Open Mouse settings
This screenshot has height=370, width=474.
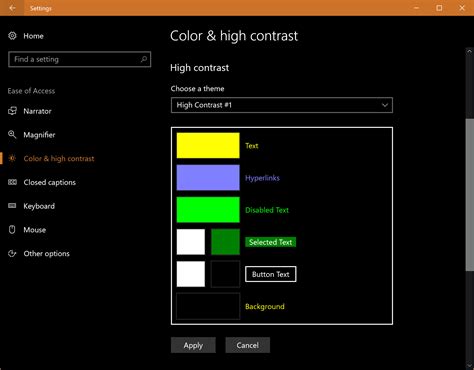tap(35, 230)
